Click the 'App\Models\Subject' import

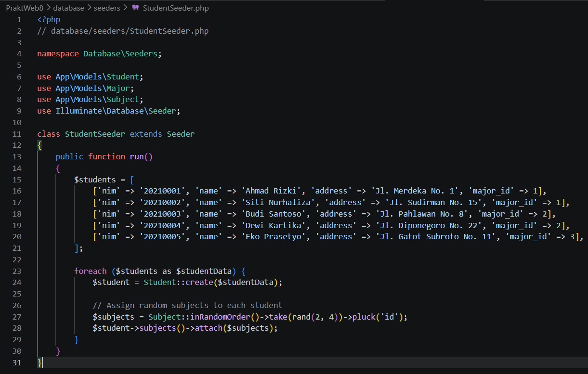[97, 100]
